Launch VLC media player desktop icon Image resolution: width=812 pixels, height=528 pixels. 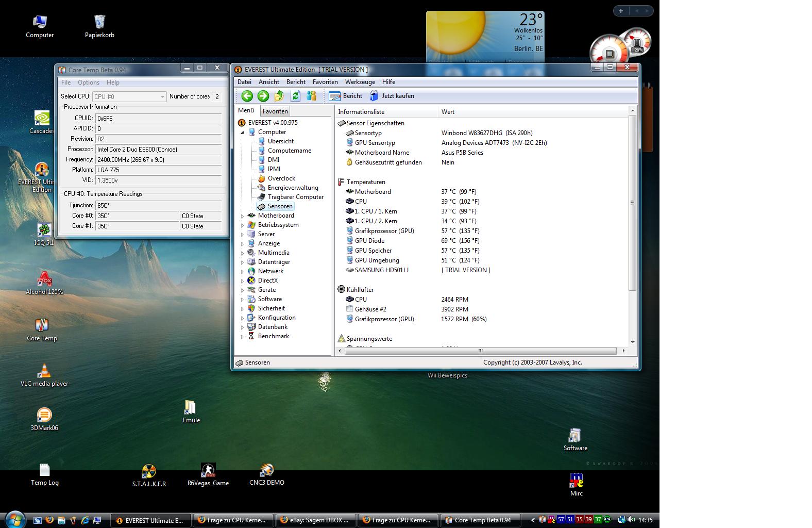(x=44, y=375)
